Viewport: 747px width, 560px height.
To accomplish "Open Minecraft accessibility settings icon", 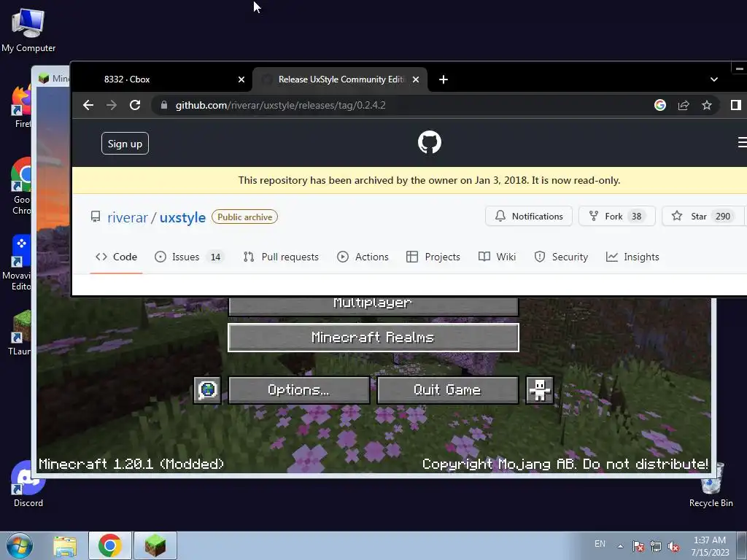I will click(x=539, y=390).
